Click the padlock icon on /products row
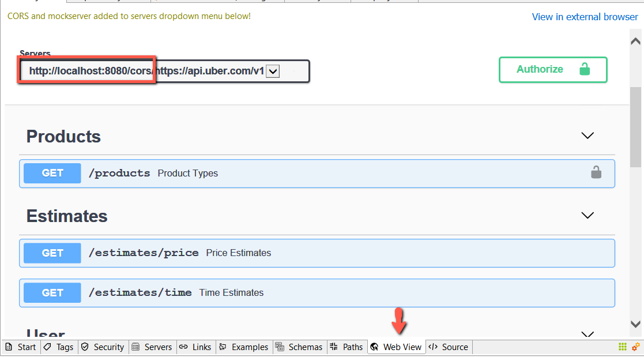The height and width of the screenshot is (357, 644). coord(596,172)
